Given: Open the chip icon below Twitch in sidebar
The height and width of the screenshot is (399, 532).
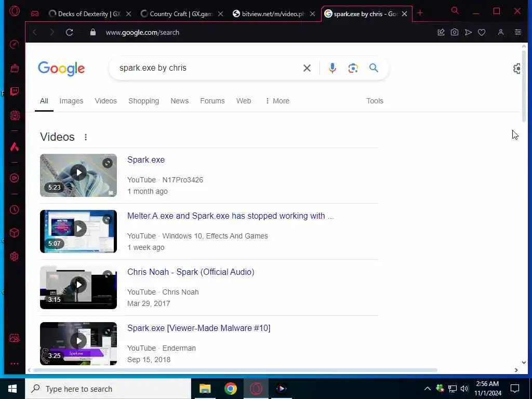Looking at the screenshot, I should 14,115.
